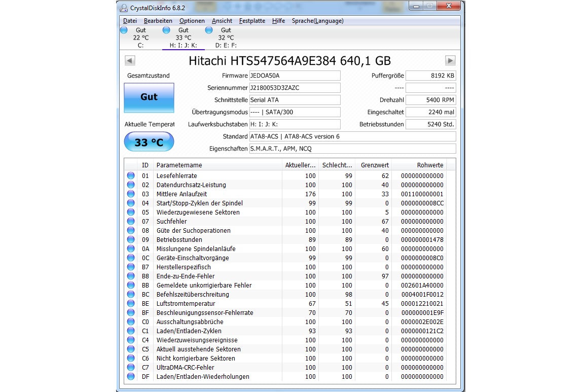The height and width of the screenshot is (392, 584).
Task: Click status orb of Laden/Entladen-Zyklen row
Action: [131, 331]
